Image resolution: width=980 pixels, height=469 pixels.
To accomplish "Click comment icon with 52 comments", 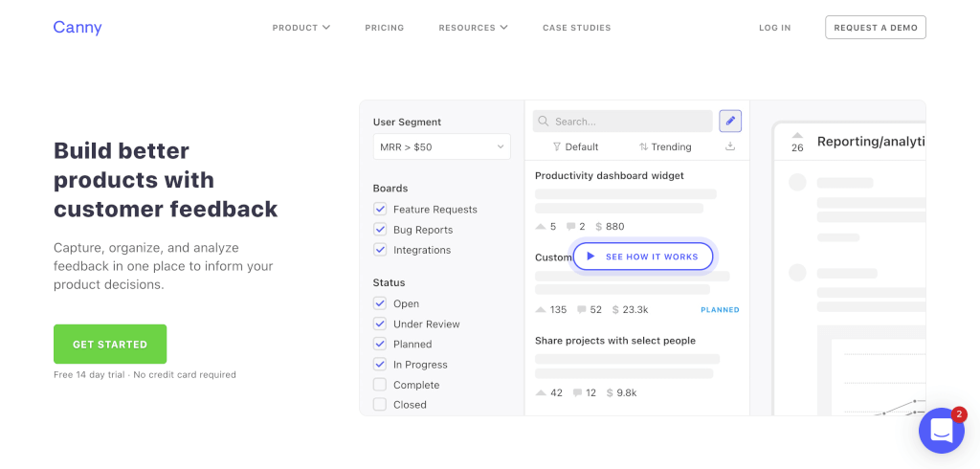I will click(x=582, y=309).
